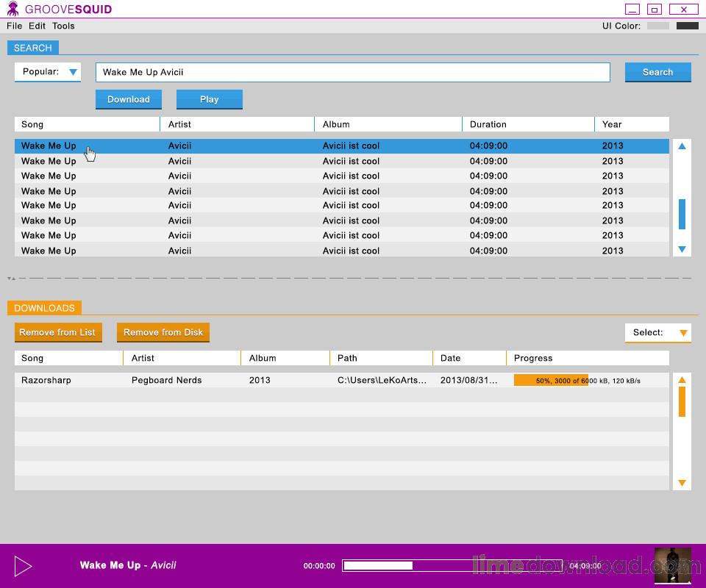Switch to the DOWNLOADS tab
The width and height of the screenshot is (706, 588).
pyautogui.click(x=44, y=308)
